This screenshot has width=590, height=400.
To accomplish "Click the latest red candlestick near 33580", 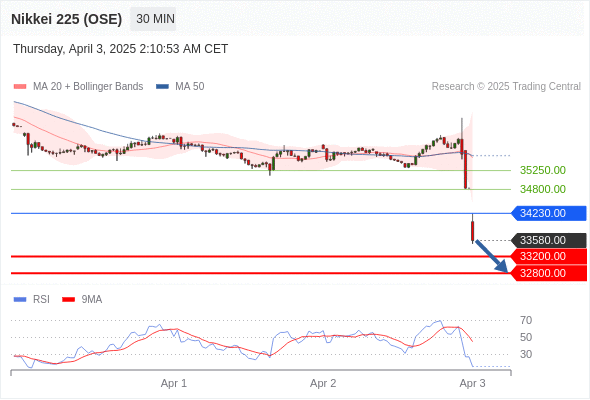I will coord(473,231).
